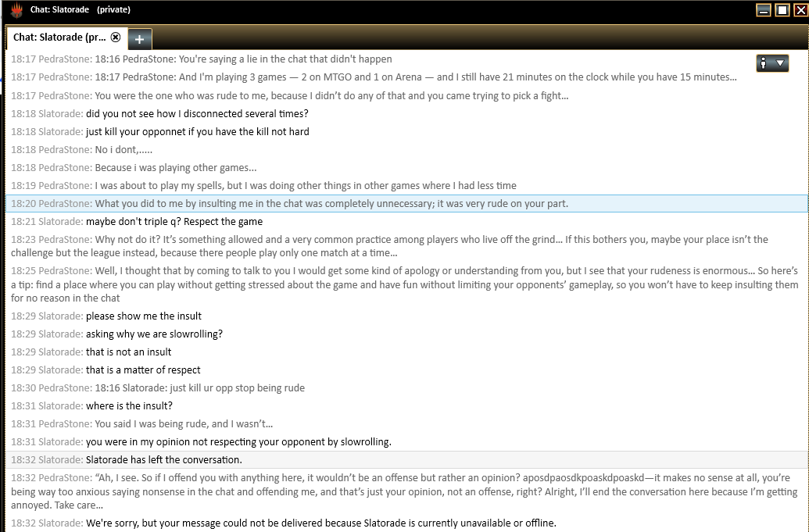
Task: Open the player options dropdown
Action: [x=771, y=63]
